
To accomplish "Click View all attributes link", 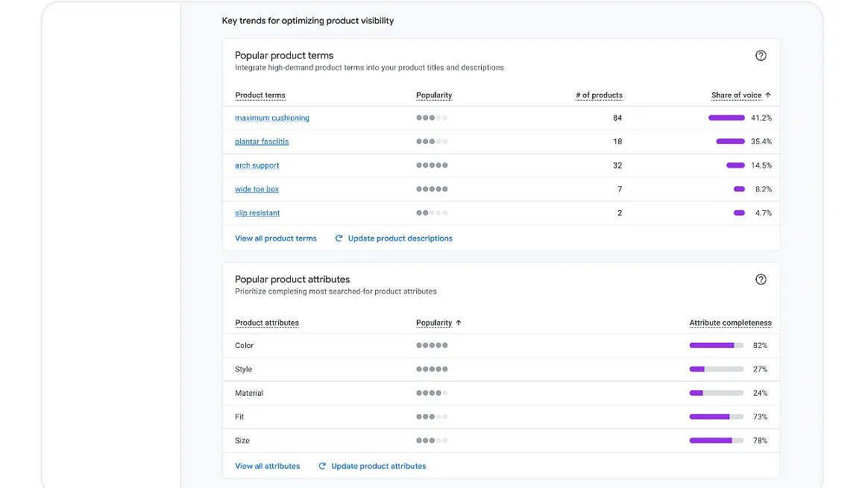I will pyautogui.click(x=268, y=466).
